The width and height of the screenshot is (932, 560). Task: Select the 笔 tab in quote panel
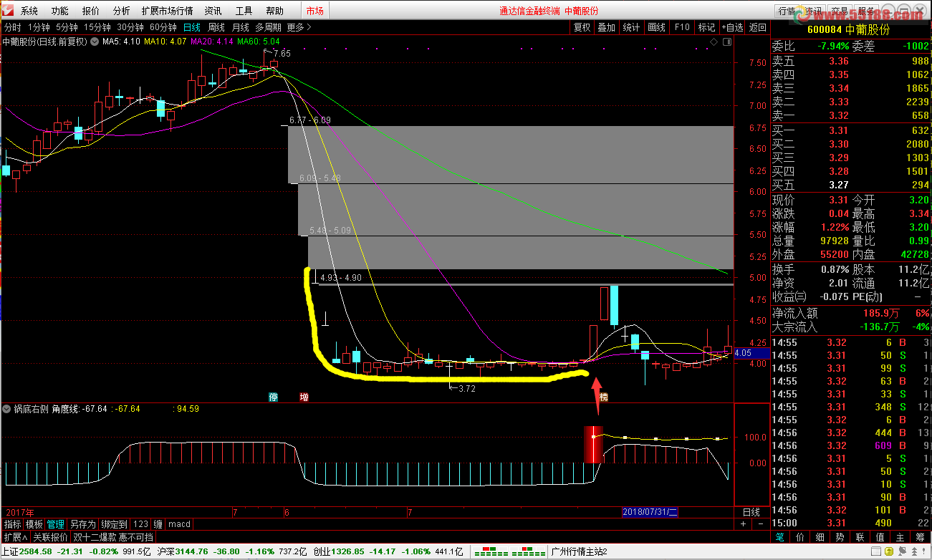(x=780, y=537)
